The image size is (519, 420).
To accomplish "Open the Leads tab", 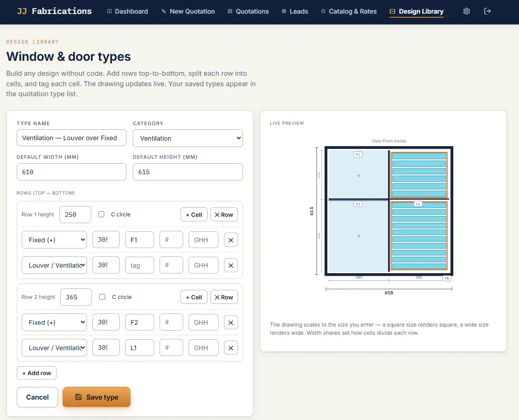I will (x=295, y=11).
